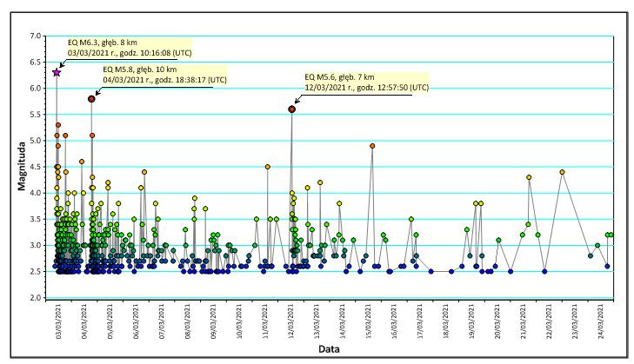The width and height of the screenshot is (634, 364).
Task: Click the 09/03/2021 date label
Action: (x=214, y=321)
